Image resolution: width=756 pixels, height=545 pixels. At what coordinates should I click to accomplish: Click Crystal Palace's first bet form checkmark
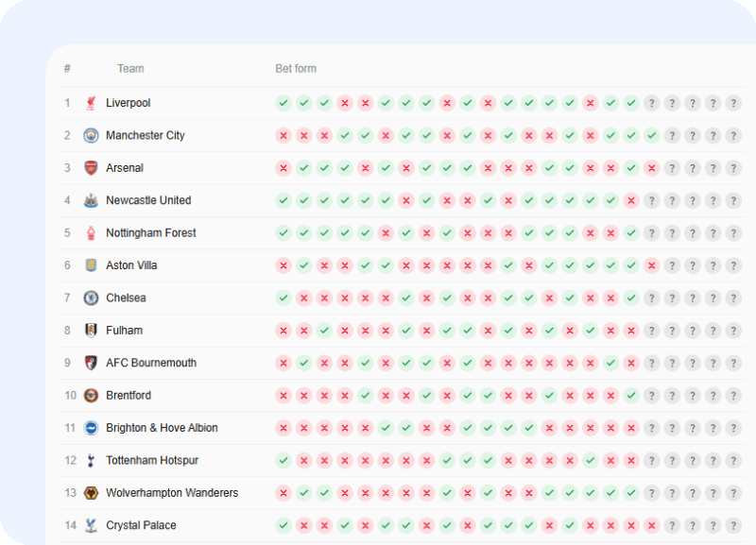click(x=283, y=526)
